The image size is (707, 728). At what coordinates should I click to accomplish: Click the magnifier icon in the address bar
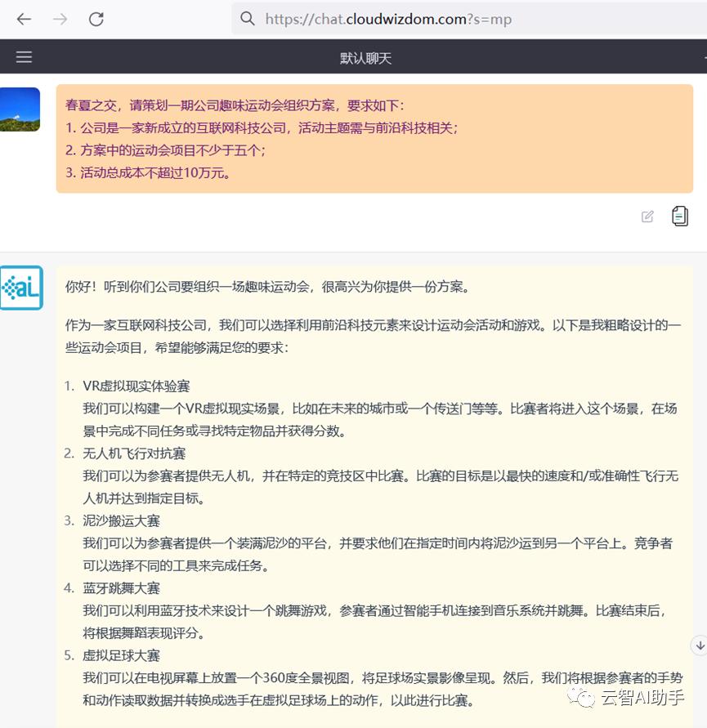click(248, 18)
